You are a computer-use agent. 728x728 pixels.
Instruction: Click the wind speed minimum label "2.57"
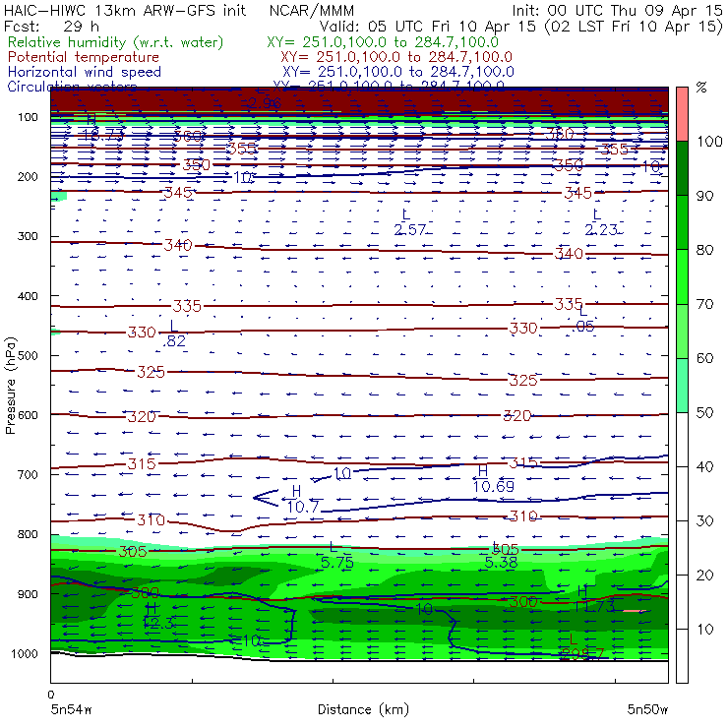point(410,229)
